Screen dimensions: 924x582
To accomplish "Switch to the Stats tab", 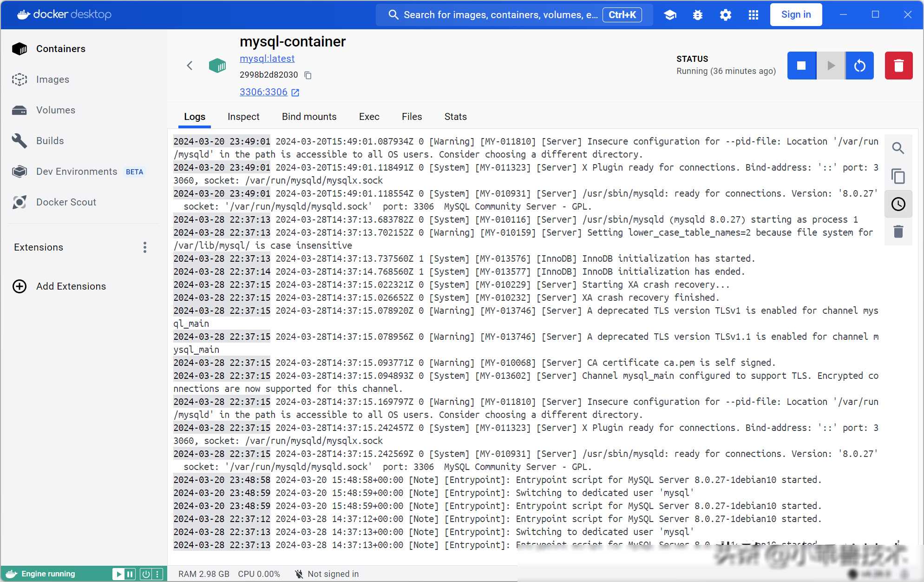I will 455,117.
